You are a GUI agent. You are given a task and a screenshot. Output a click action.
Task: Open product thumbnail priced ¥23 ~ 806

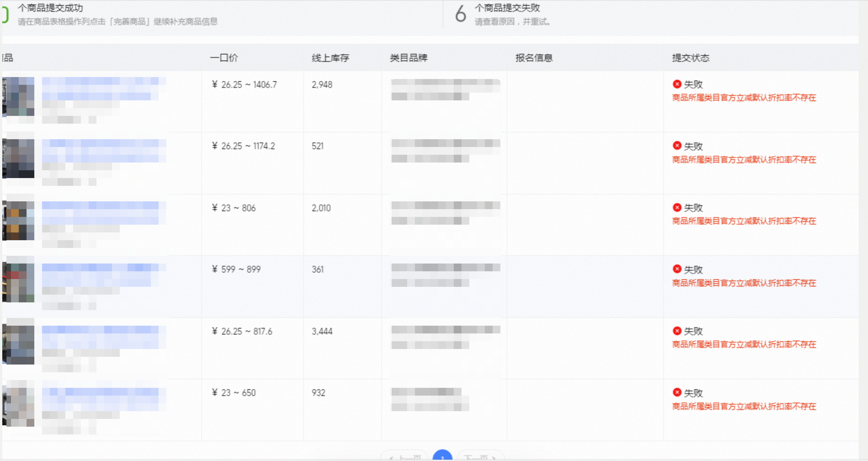pyautogui.click(x=18, y=220)
